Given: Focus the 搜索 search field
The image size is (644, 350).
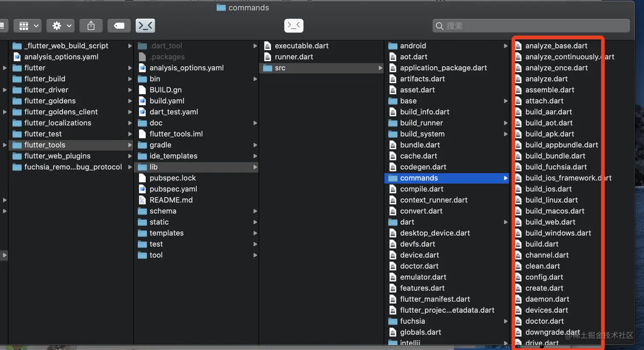Looking at the screenshot, I should click(531, 26).
